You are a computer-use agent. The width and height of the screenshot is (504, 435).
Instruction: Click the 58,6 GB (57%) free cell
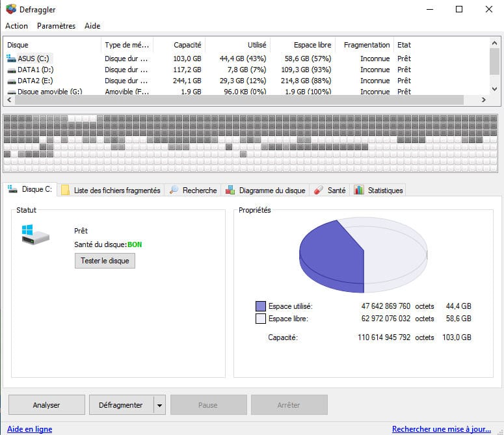coord(308,59)
